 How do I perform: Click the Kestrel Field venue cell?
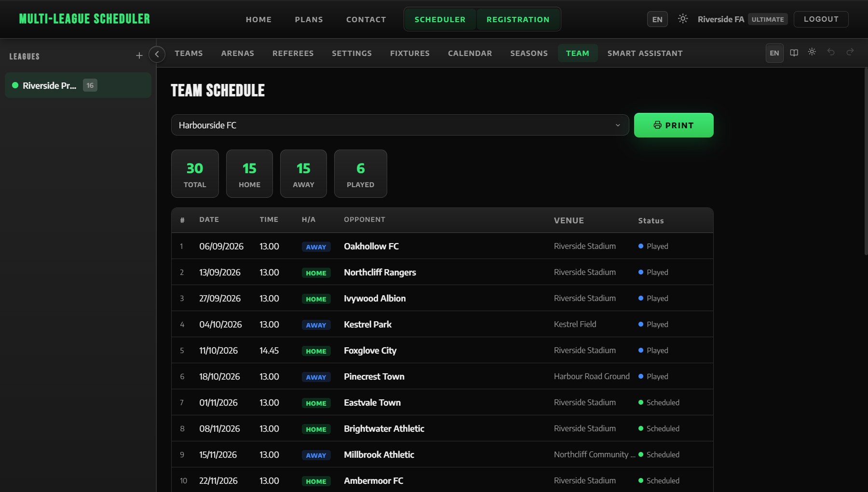[575, 324]
